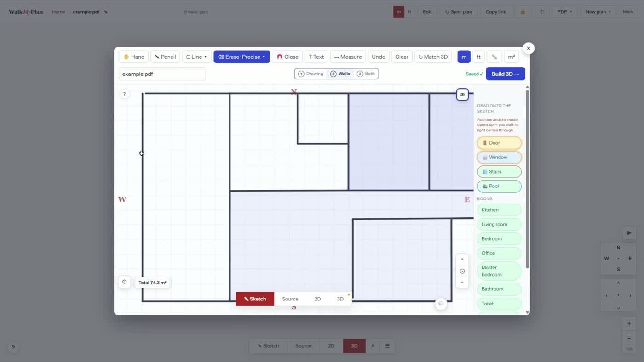Open the Line tool dropdown
The image size is (644, 362).
pos(197,57)
